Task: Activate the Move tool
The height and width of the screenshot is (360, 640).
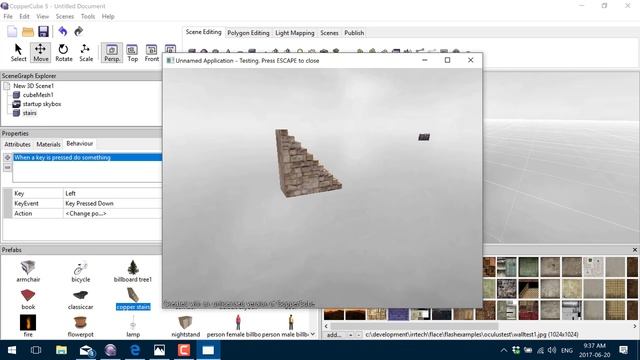Action: pyautogui.click(x=40, y=53)
